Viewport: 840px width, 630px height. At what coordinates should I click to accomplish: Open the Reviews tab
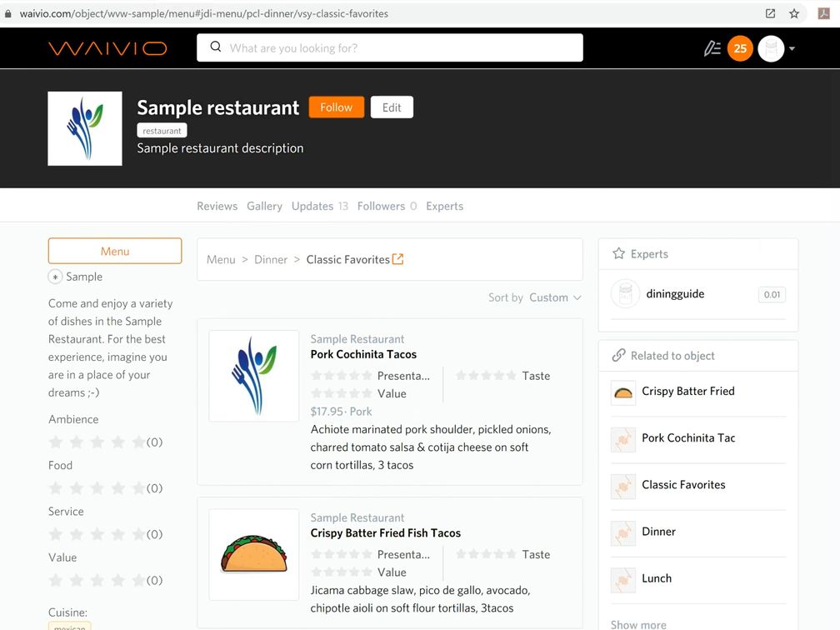217,206
